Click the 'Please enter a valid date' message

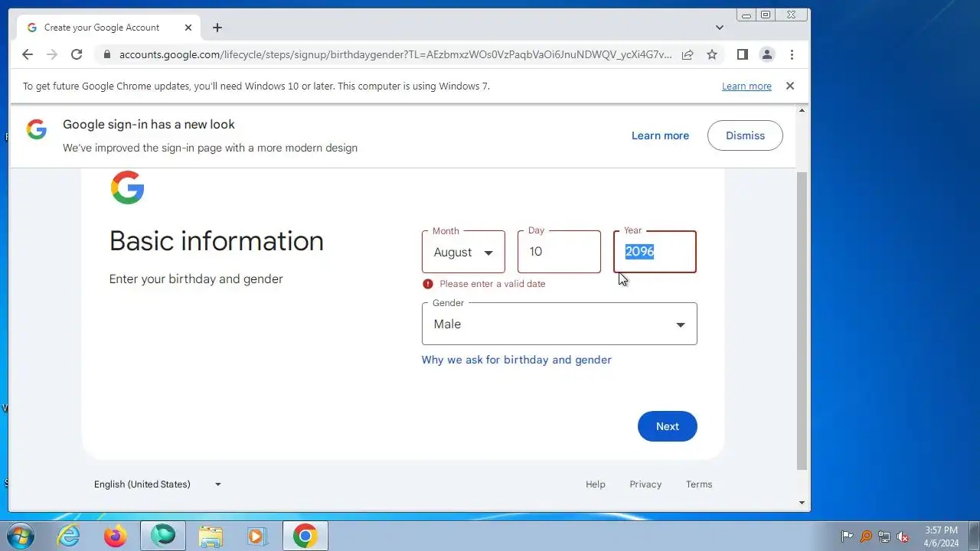click(492, 284)
